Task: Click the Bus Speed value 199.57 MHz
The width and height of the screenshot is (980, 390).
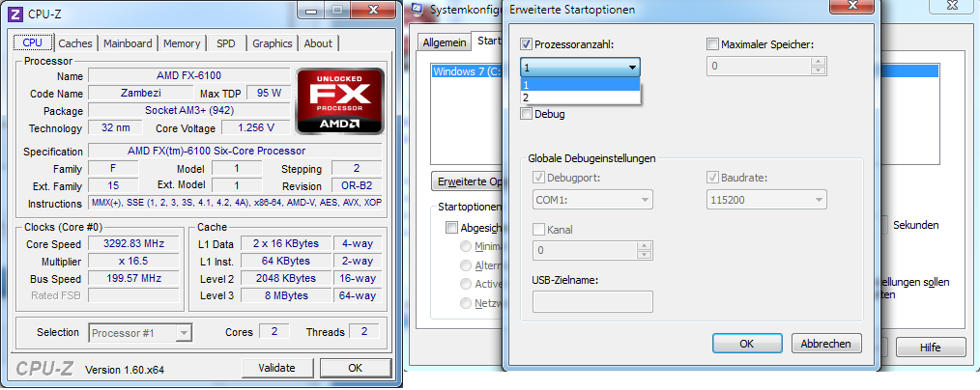Action: (133, 278)
